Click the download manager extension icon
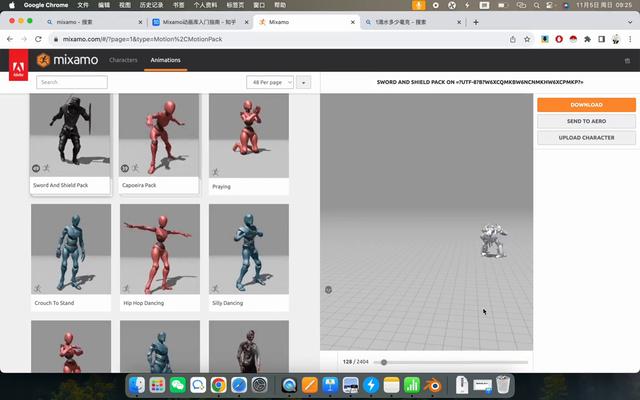Viewport: 640px width, 400px height. point(545,39)
